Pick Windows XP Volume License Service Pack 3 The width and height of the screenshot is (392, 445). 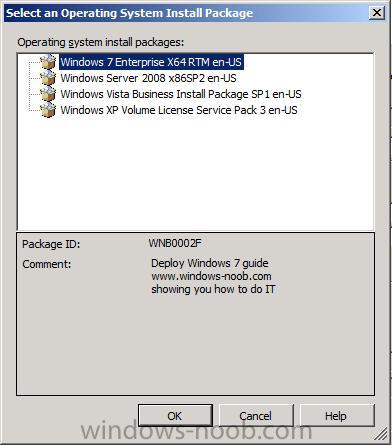(179, 110)
